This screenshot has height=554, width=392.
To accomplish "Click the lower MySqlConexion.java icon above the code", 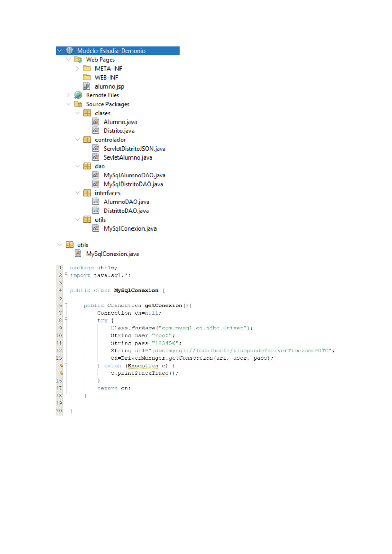I will tap(78, 253).
